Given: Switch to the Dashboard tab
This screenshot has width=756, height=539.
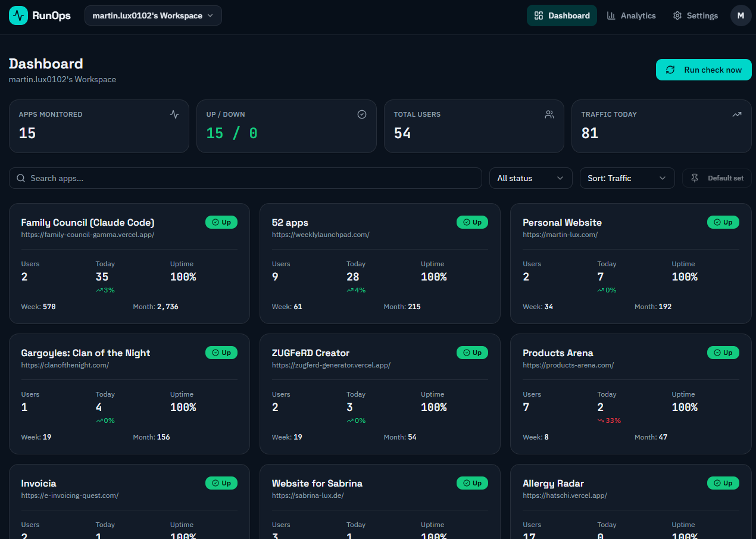Looking at the screenshot, I should [562, 15].
